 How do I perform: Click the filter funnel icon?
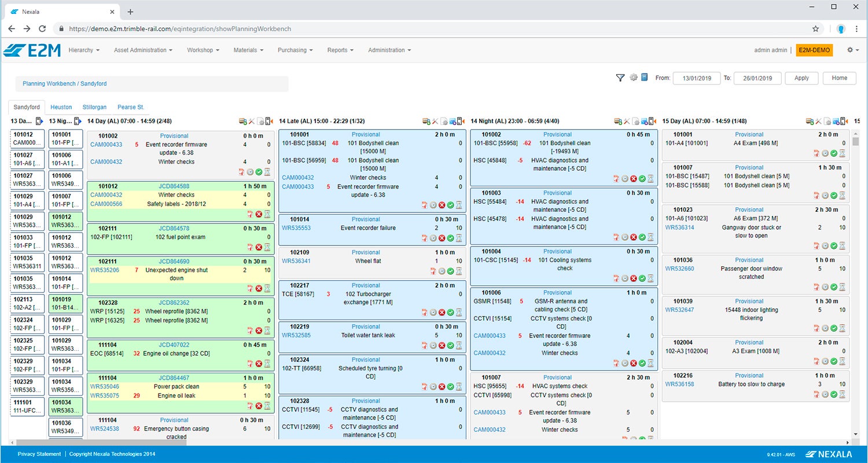tap(620, 78)
